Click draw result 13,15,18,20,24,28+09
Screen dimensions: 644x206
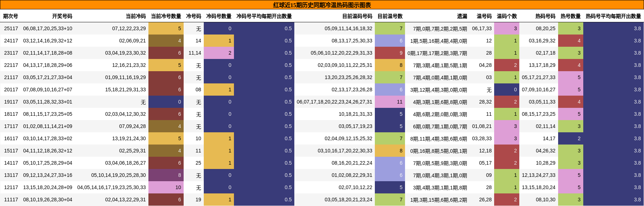click(48, 187)
